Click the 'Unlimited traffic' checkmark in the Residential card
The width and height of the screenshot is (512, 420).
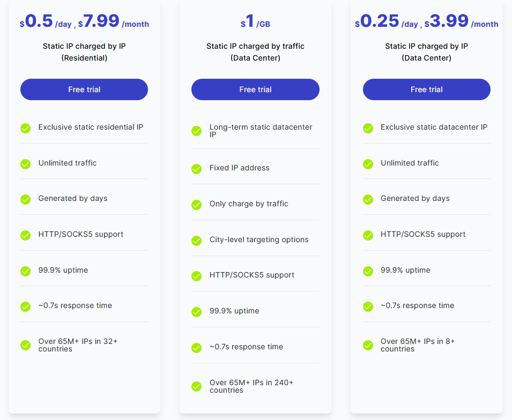(x=26, y=164)
